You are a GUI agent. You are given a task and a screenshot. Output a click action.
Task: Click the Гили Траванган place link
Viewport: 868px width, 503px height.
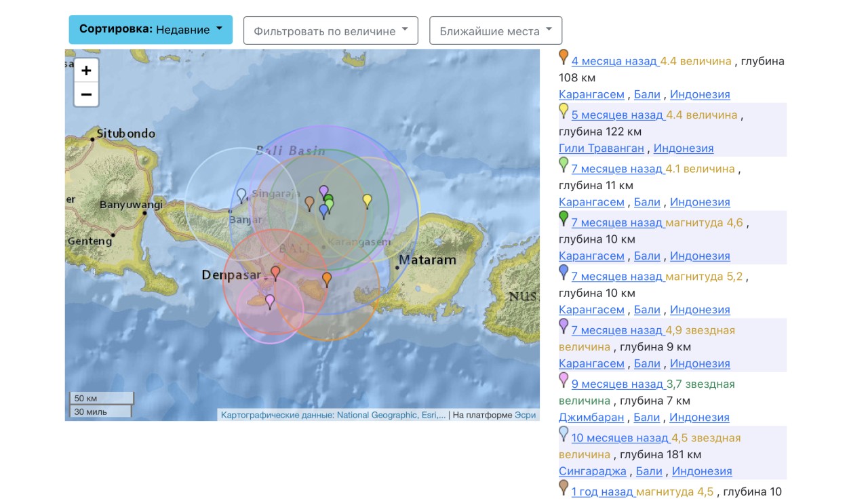coord(601,148)
